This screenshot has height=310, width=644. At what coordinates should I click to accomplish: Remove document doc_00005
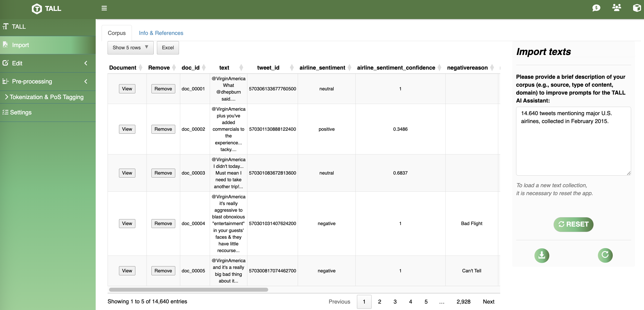pos(163,271)
